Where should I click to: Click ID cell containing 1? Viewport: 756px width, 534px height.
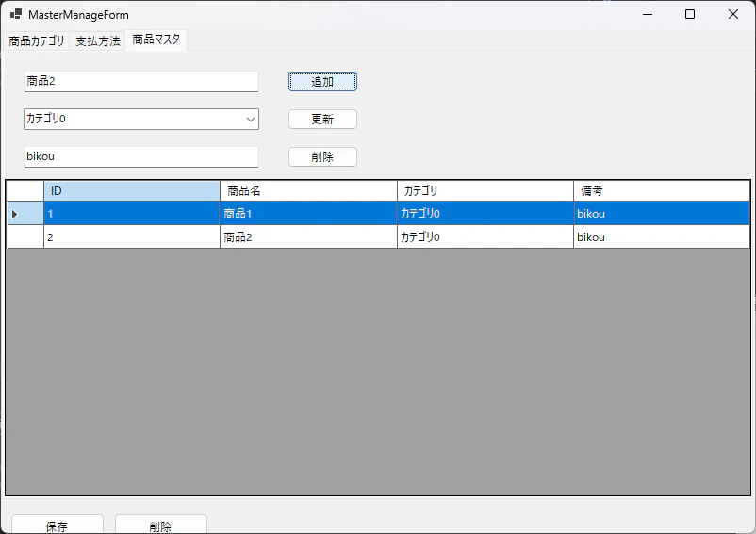point(132,213)
